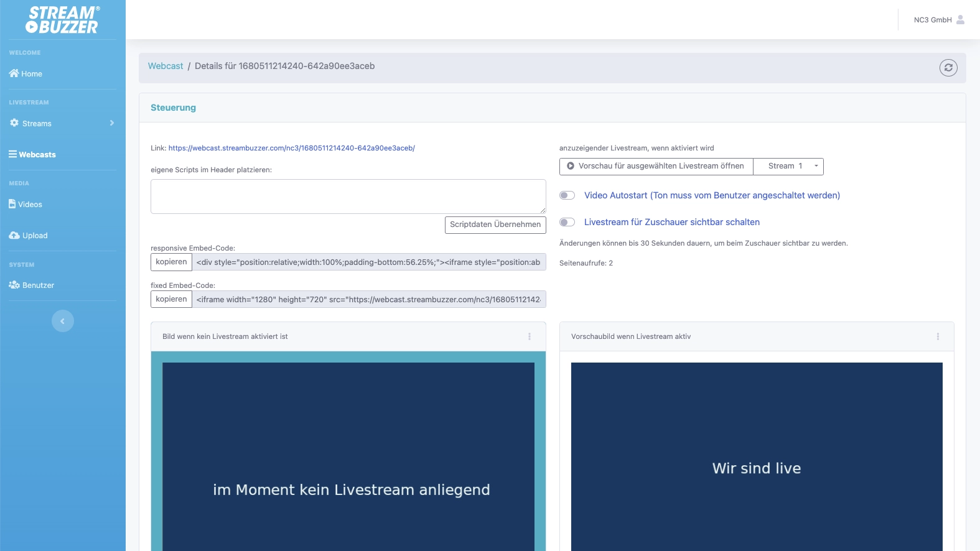Open the webcast.streambuzzer.com link
The width and height of the screenshot is (980, 551).
(x=291, y=148)
